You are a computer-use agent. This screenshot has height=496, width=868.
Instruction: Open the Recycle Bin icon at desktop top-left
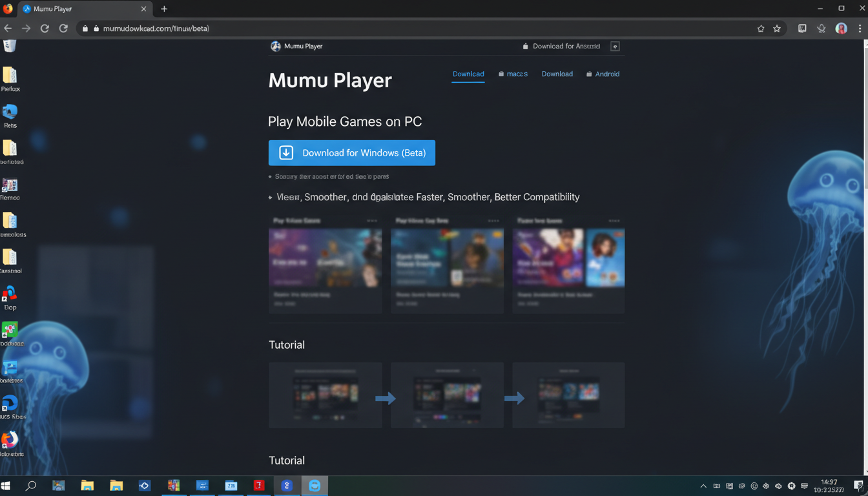(10, 46)
